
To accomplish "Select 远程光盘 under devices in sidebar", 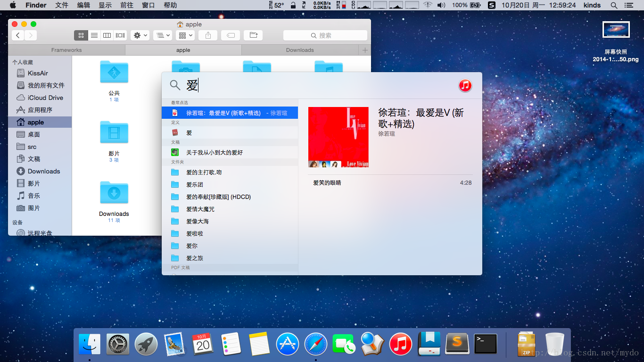I will tap(40, 232).
